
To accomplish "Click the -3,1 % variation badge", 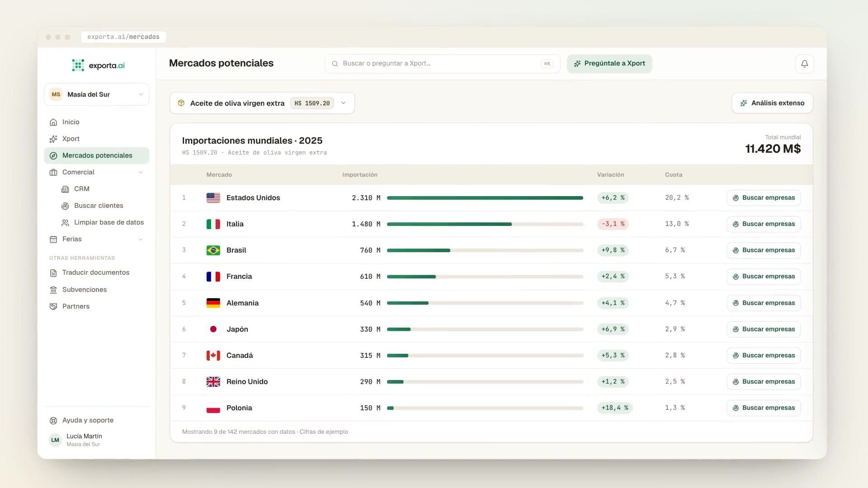I will pos(613,224).
